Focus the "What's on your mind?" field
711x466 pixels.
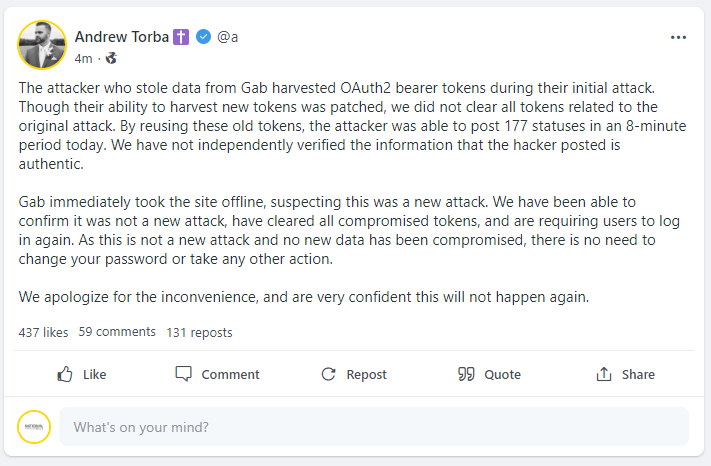tap(374, 427)
